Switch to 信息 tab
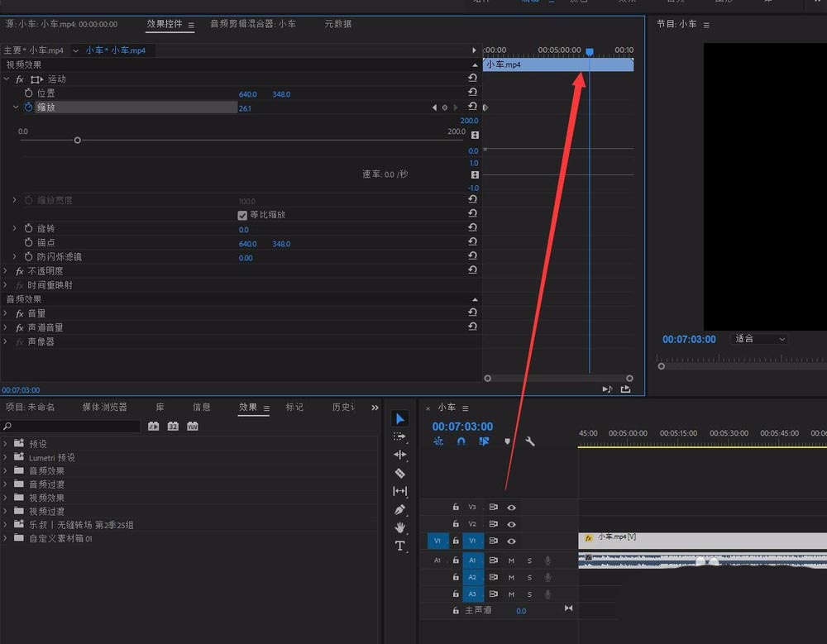 pyautogui.click(x=202, y=408)
